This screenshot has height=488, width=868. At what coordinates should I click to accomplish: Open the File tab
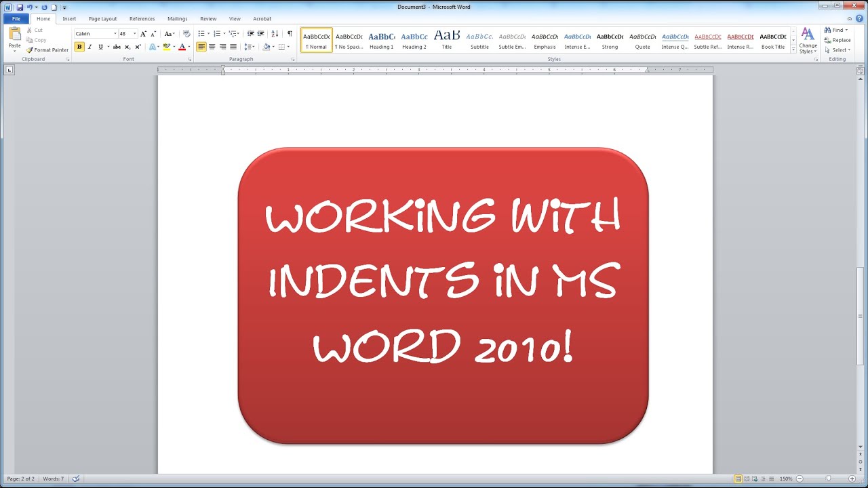coord(16,19)
